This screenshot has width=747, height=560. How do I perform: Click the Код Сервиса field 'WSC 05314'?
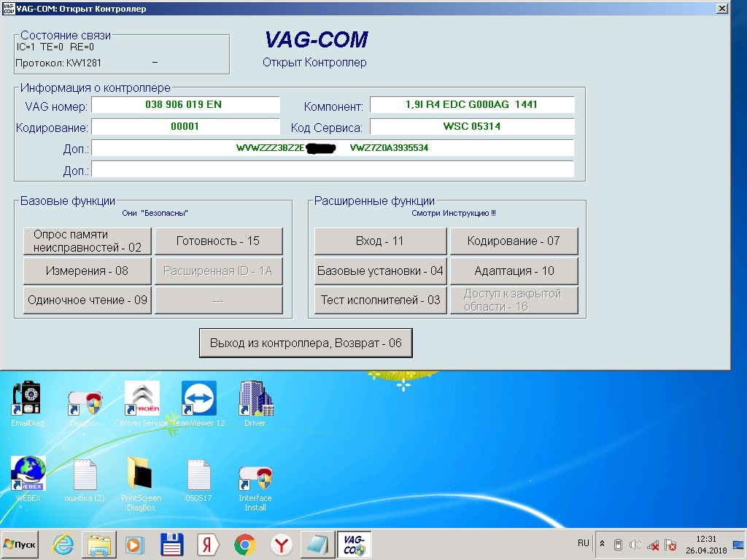[x=472, y=127]
